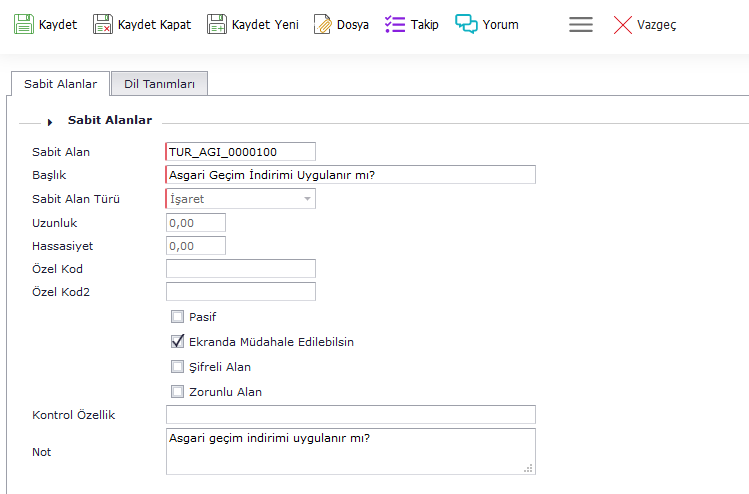This screenshot has height=494, width=749.
Task: Click the Kaydet Yeni icon
Action: pyautogui.click(x=217, y=24)
